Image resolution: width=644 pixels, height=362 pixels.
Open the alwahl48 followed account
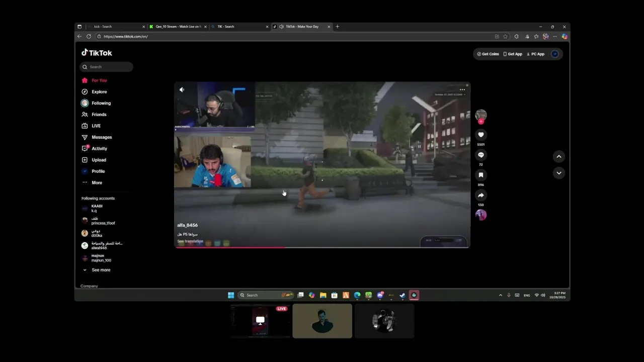102,245
